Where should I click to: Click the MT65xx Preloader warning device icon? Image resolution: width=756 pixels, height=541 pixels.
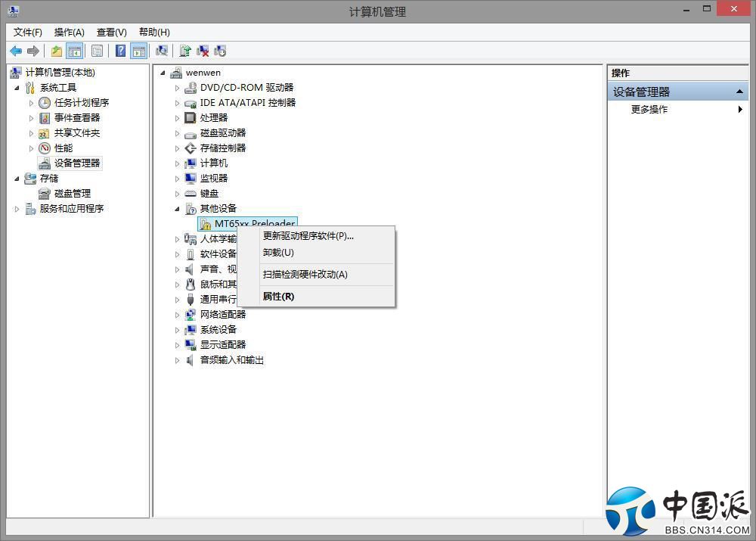pos(206,224)
